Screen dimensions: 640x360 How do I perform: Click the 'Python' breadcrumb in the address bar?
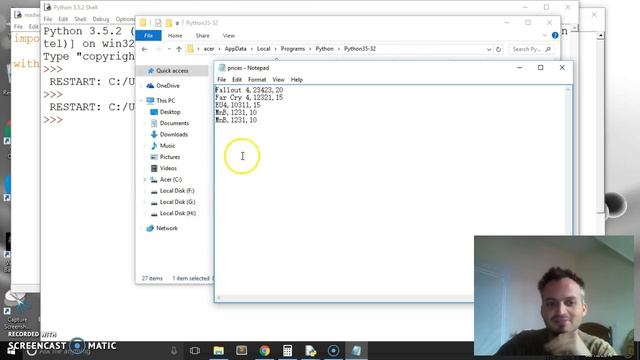click(324, 49)
